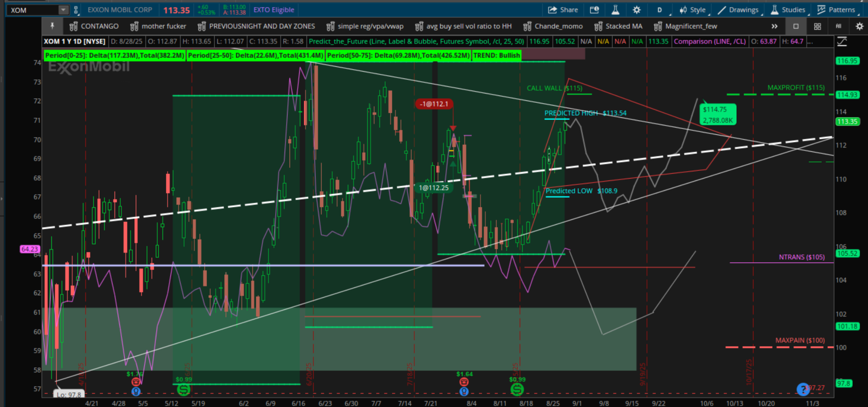
Task: Toggle the pin icon on study sets bar
Action: tap(52, 26)
